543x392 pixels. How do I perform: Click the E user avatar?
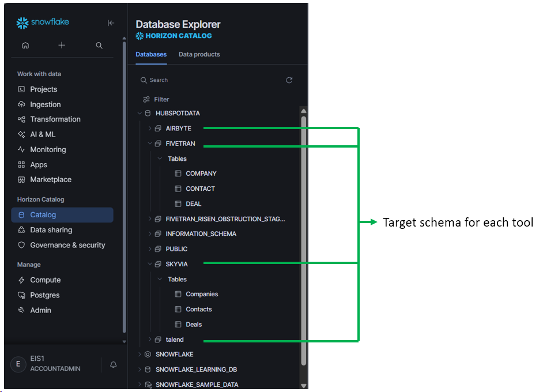(x=18, y=364)
